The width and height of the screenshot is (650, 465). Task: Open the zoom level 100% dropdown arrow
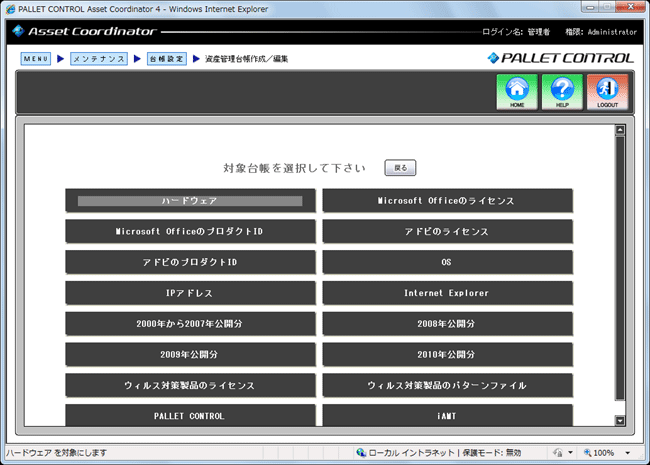pyautogui.click(x=628, y=453)
